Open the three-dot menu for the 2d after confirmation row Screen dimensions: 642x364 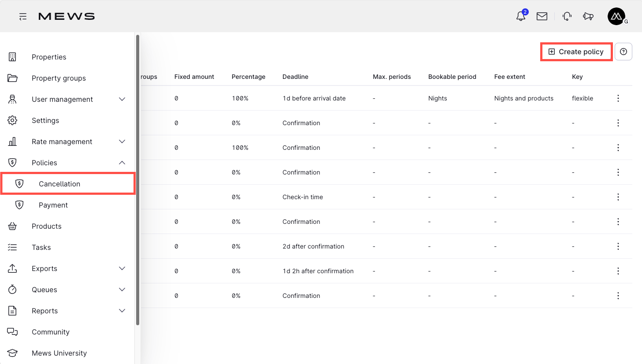pyautogui.click(x=618, y=246)
